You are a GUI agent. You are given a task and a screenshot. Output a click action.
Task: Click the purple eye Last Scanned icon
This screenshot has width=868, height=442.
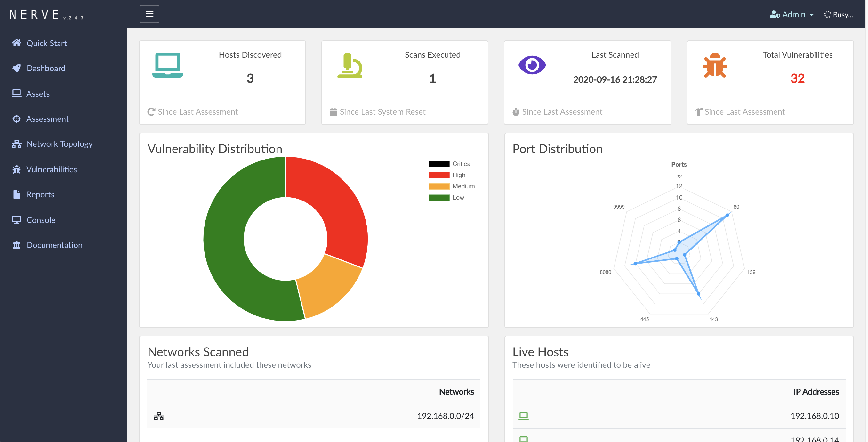pyautogui.click(x=532, y=65)
